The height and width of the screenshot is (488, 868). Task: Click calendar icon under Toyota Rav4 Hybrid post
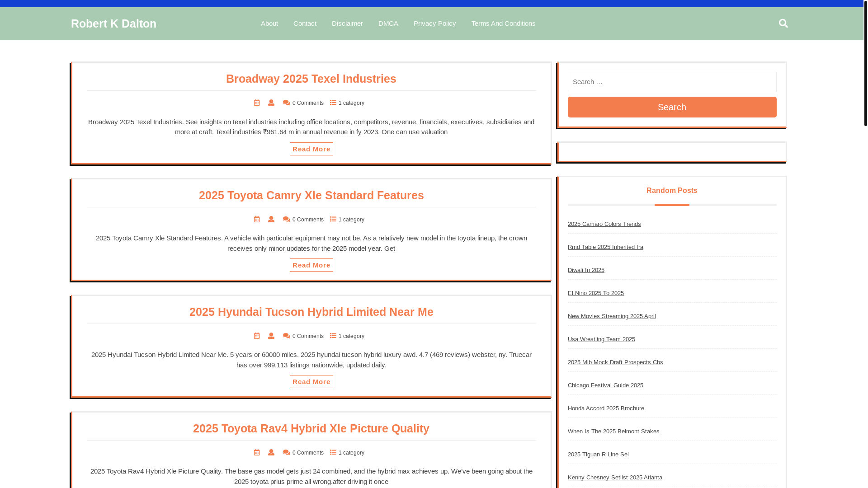click(257, 453)
